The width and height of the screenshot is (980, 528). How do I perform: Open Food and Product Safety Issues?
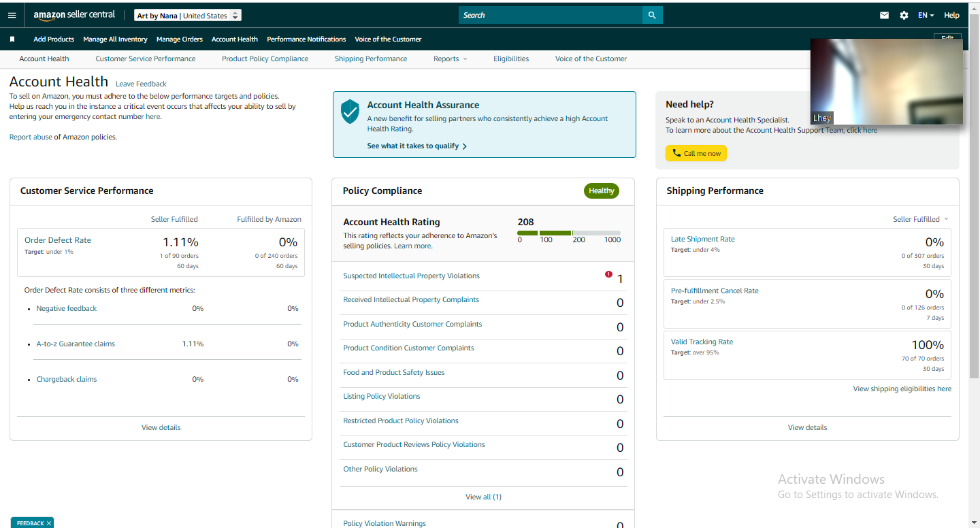tap(394, 373)
